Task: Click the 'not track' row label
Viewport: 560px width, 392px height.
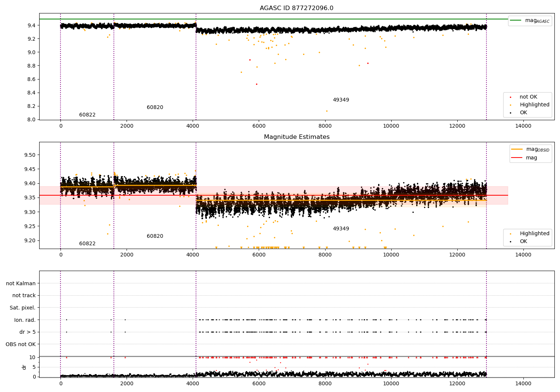Action: point(24,296)
